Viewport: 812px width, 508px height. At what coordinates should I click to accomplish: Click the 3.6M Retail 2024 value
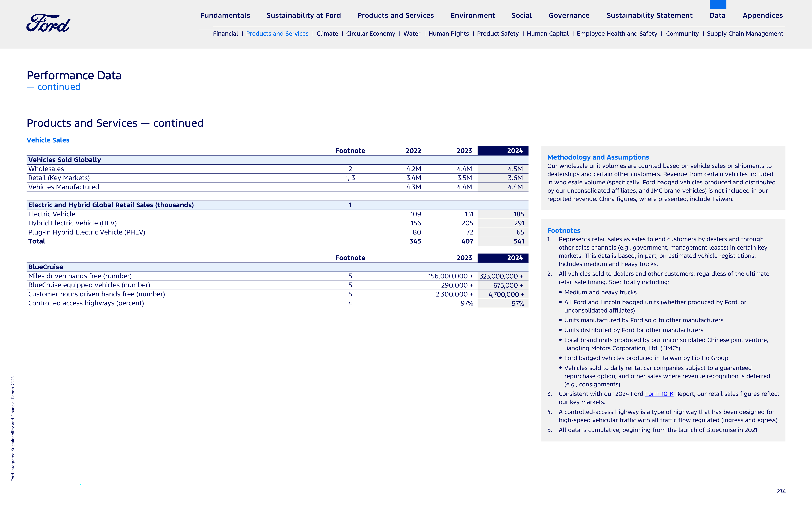click(515, 178)
